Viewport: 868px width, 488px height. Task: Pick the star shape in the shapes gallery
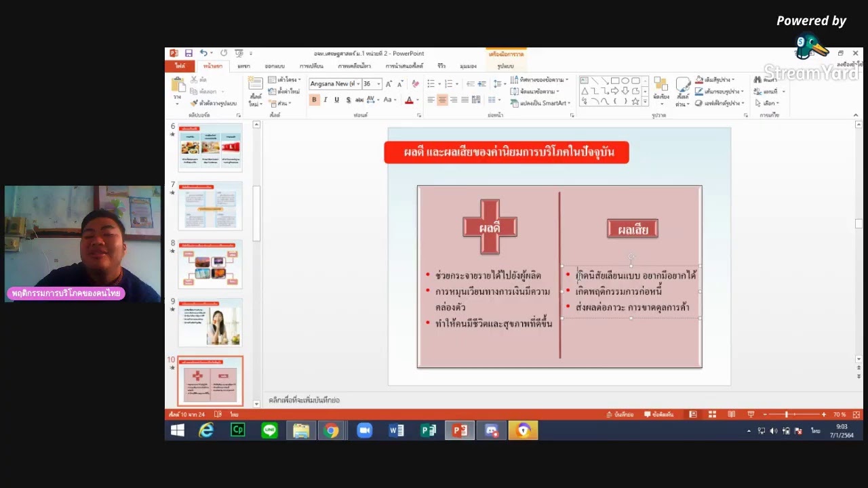click(x=635, y=101)
